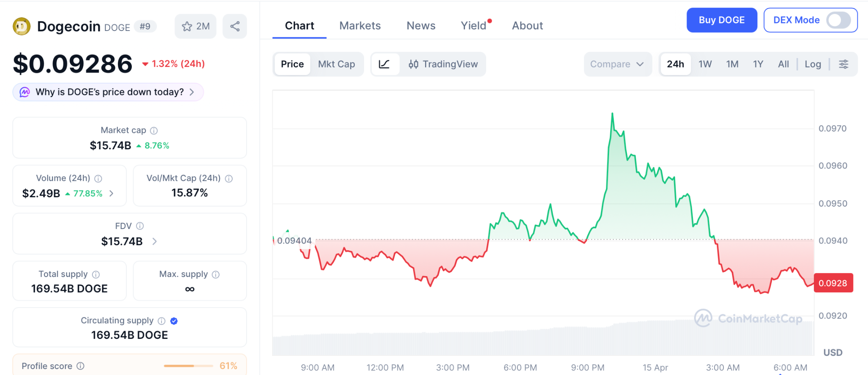Click Market cap info icon
This screenshot has height=375, width=868.
154,131
